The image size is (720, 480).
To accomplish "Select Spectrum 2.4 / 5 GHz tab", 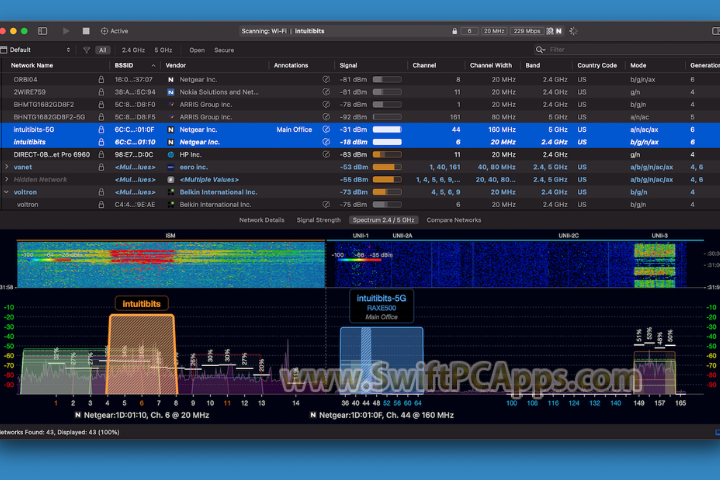I will click(383, 220).
